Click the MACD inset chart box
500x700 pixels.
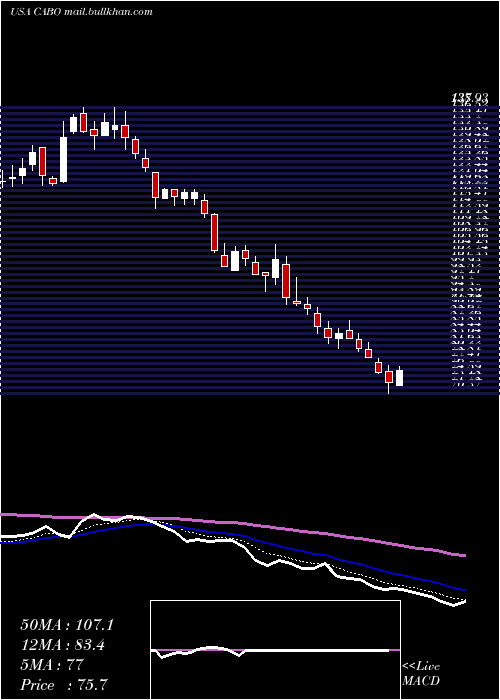275,650
